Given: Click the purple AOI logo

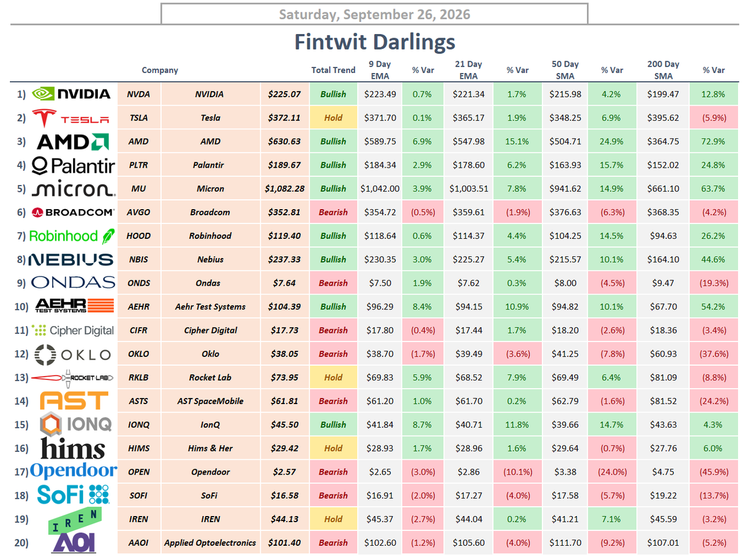Looking at the screenshot, I should [x=72, y=543].
